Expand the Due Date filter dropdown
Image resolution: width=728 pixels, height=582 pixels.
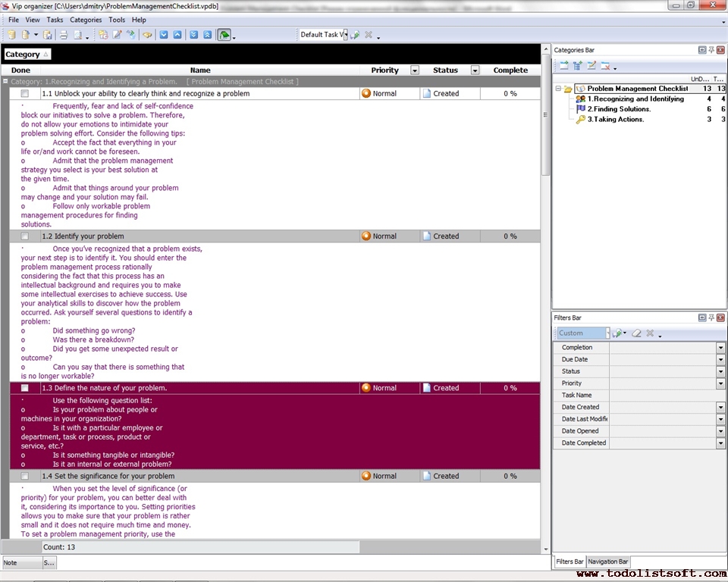coord(720,359)
